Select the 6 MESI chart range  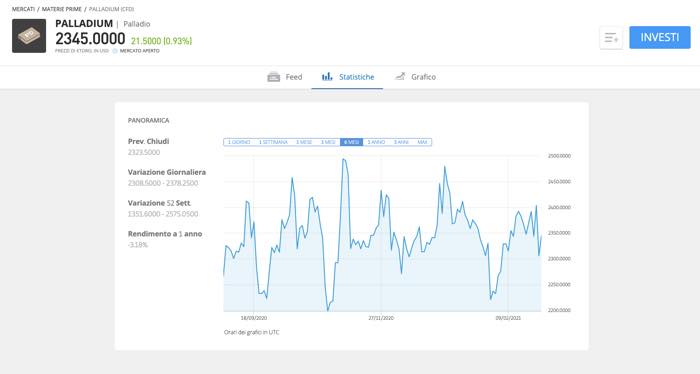click(351, 142)
